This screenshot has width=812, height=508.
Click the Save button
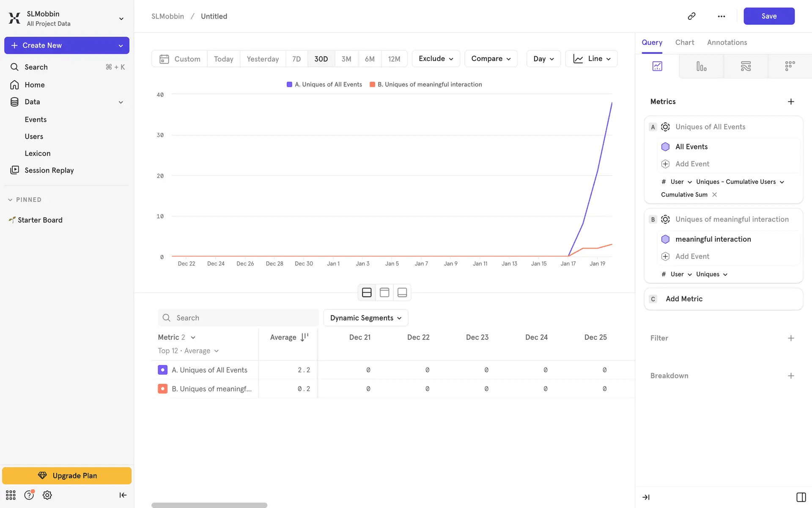768,16
